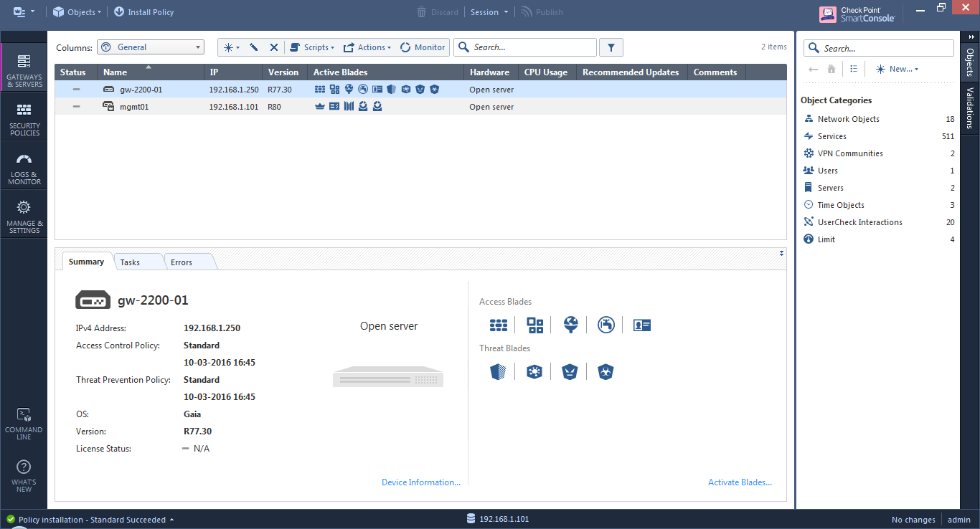
Task: Click the Objects panel Search field
Action: click(x=879, y=48)
